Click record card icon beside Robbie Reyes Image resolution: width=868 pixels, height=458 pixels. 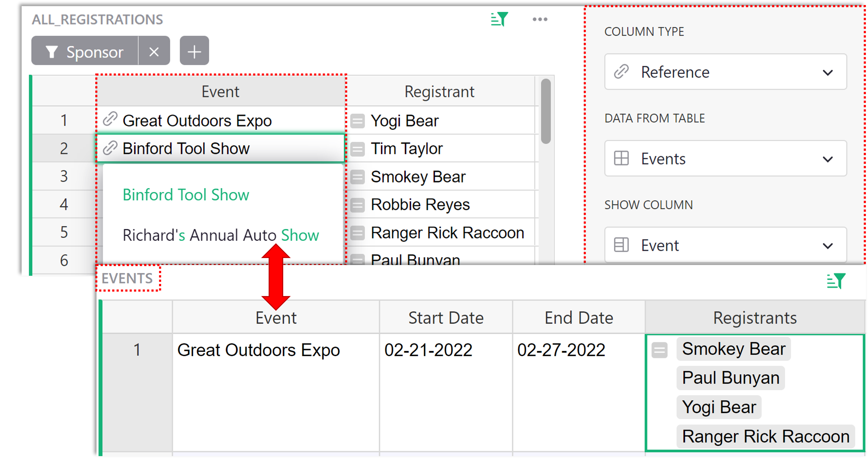(357, 205)
